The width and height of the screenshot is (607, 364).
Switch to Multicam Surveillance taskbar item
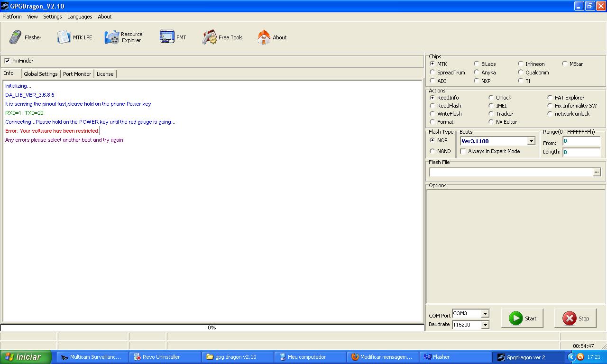[x=92, y=357]
